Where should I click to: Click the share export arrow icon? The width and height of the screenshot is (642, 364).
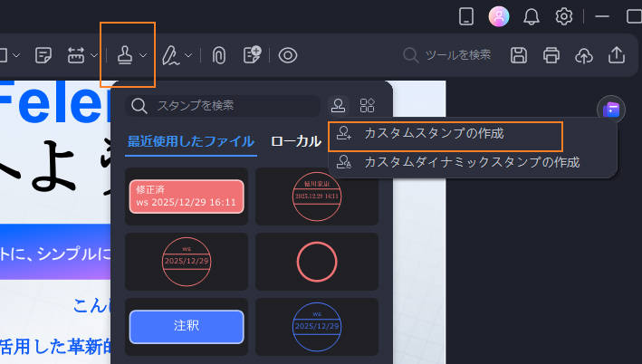click(617, 55)
